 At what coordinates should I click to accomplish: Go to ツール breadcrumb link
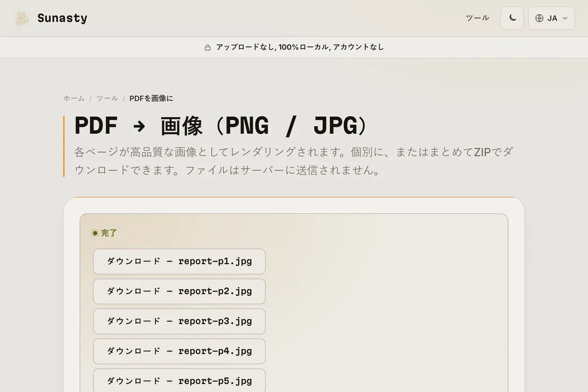click(x=107, y=98)
